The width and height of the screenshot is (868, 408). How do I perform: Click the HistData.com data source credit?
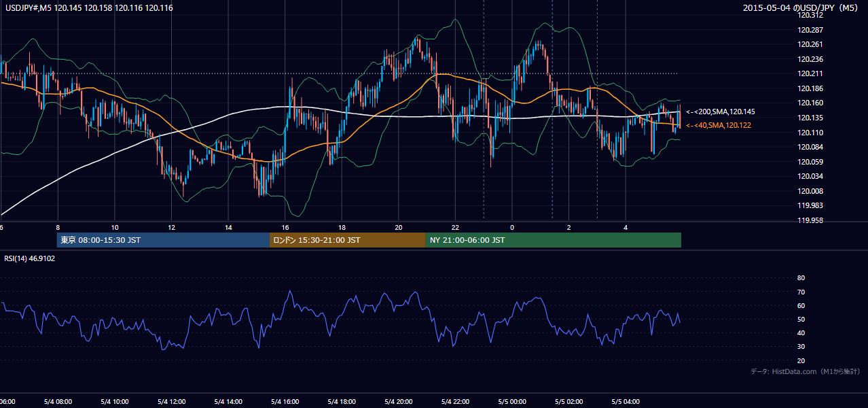pyautogui.click(x=806, y=371)
